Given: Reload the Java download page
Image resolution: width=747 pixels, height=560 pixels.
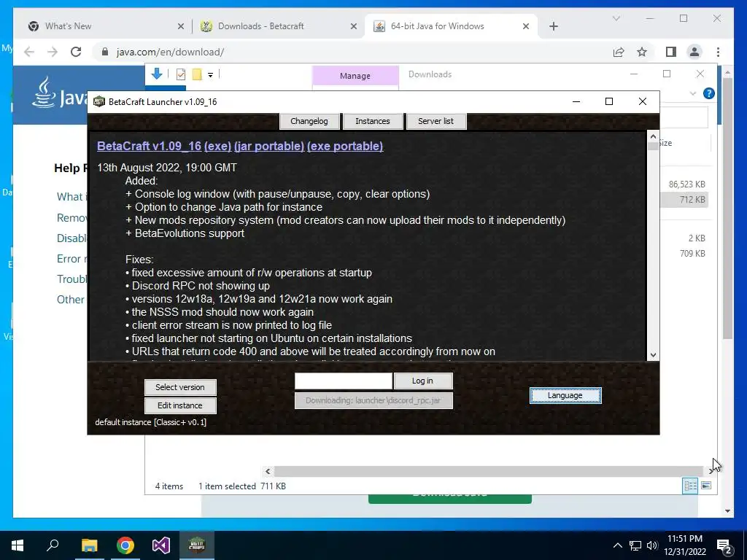Looking at the screenshot, I should pyautogui.click(x=76, y=52).
